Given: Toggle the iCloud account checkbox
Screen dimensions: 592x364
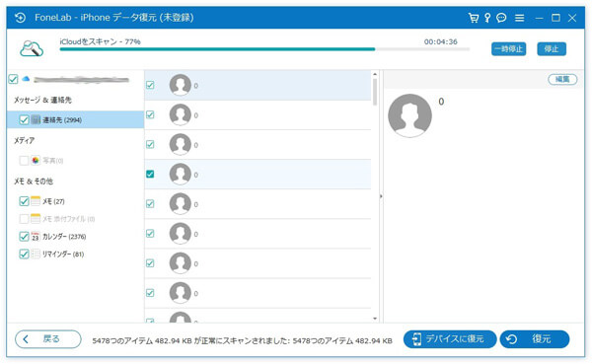Looking at the screenshot, I should click(13, 79).
